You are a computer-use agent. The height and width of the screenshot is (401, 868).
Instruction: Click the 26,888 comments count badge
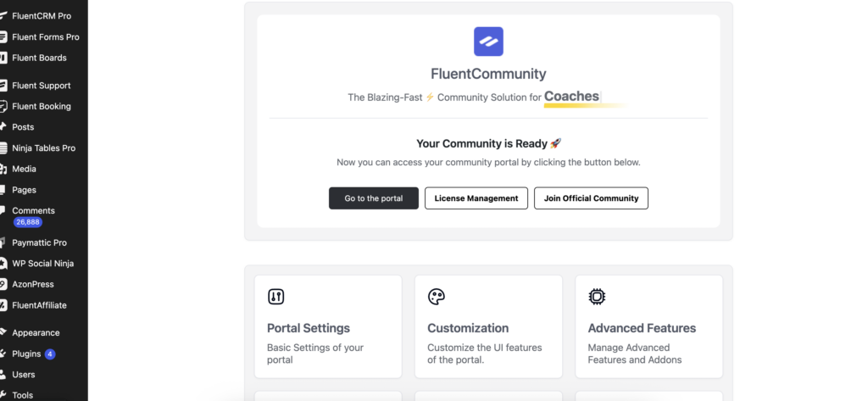(x=28, y=222)
